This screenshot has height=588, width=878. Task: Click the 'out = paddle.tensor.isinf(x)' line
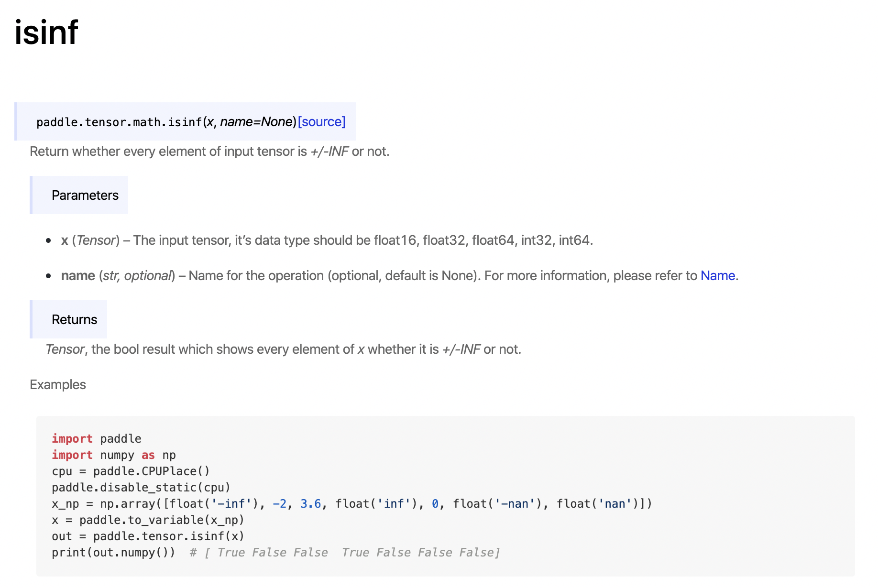click(x=148, y=536)
